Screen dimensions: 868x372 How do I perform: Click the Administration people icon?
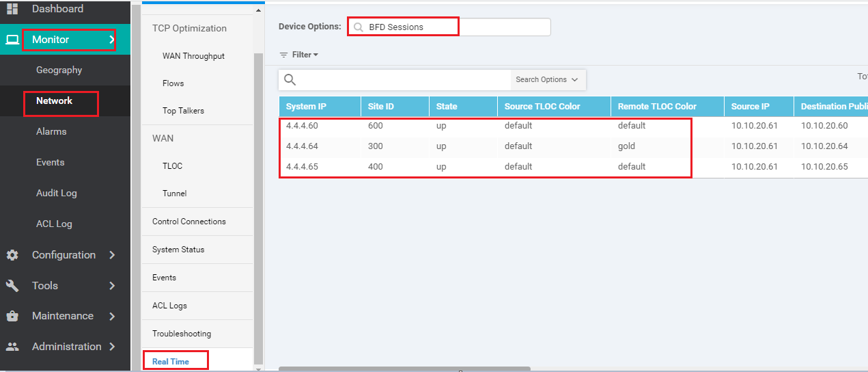point(12,347)
